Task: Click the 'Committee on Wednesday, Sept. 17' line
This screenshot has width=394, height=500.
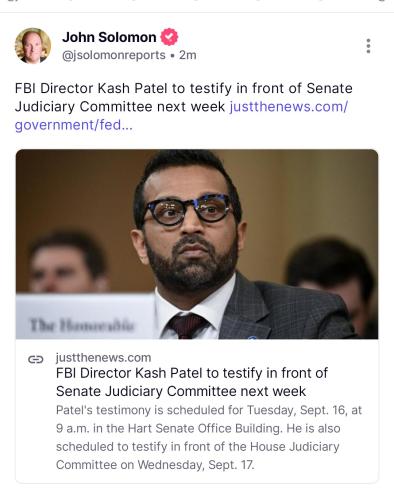Action: 155,465
